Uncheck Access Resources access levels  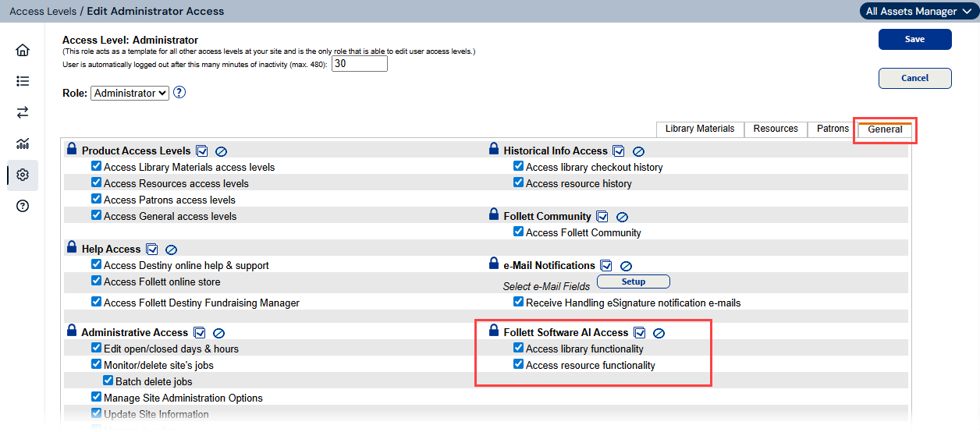pos(96,182)
